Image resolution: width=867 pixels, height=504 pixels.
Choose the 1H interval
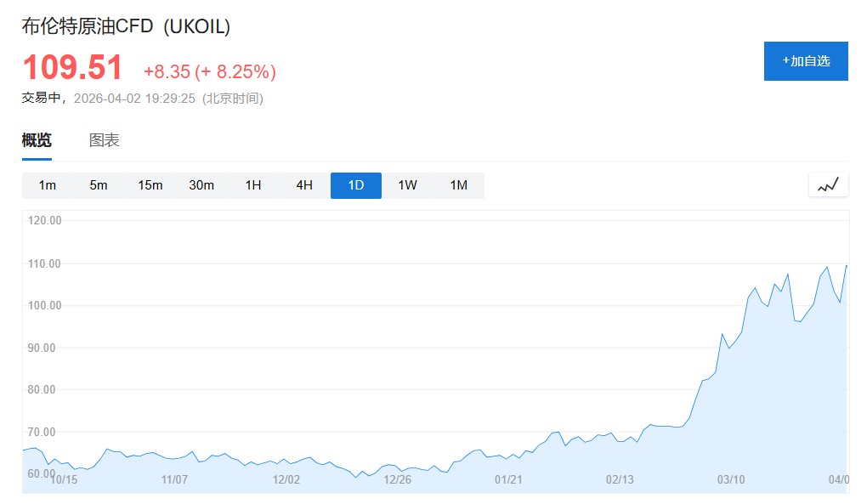(x=253, y=185)
